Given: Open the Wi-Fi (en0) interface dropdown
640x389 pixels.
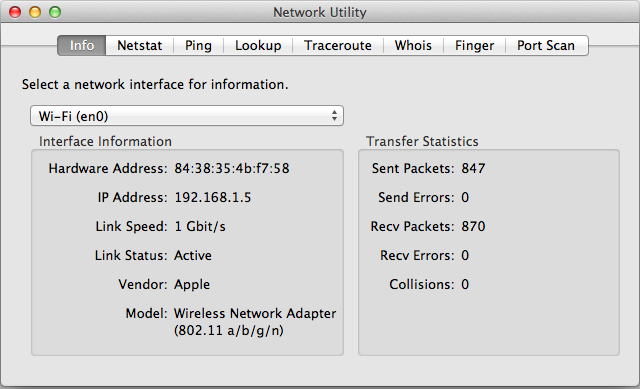Looking at the screenshot, I should point(187,116).
